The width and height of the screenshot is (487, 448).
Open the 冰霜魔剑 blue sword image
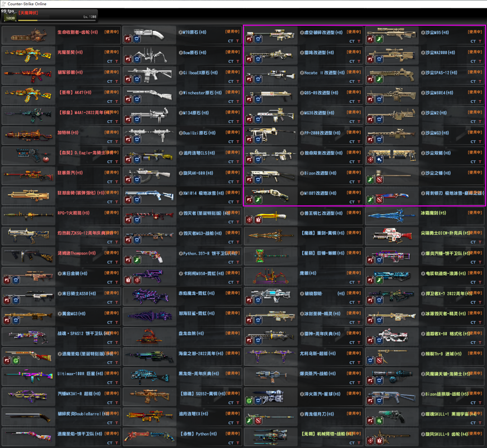coord(392,216)
